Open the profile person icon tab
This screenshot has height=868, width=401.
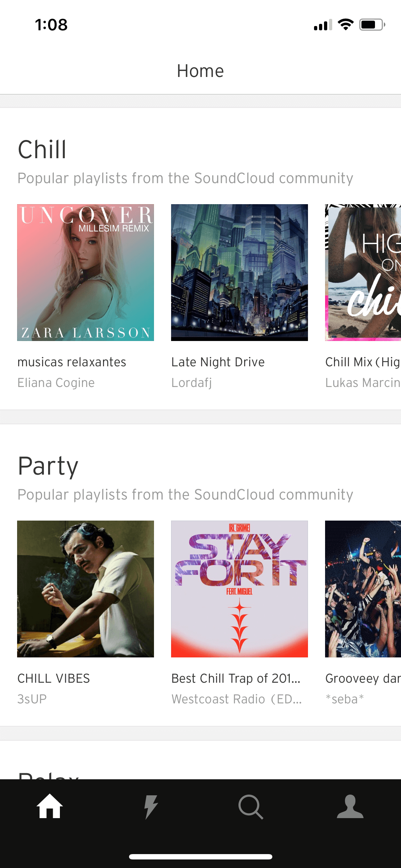pyautogui.click(x=350, y=806)
